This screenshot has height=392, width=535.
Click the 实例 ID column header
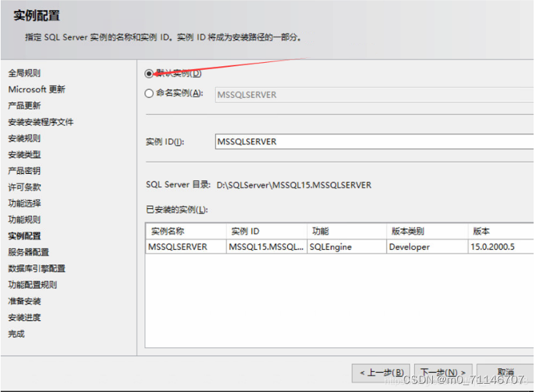(267, 231)
